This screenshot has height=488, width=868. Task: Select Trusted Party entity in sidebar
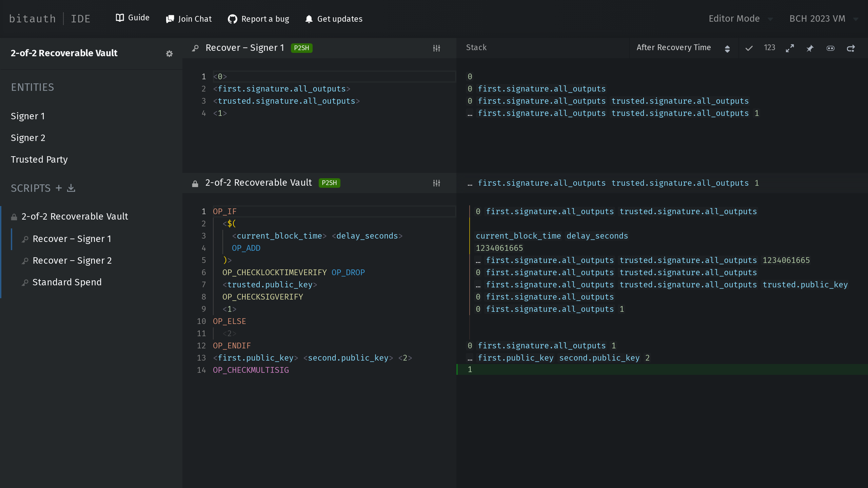(39, 159)
